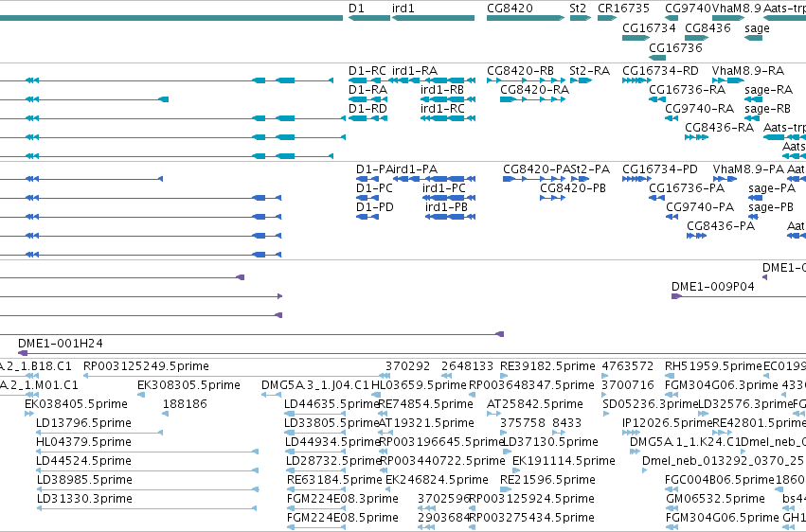Select the CG16734-PD protein label
This screenshot has width=806, height=532.
coord(659,169)
